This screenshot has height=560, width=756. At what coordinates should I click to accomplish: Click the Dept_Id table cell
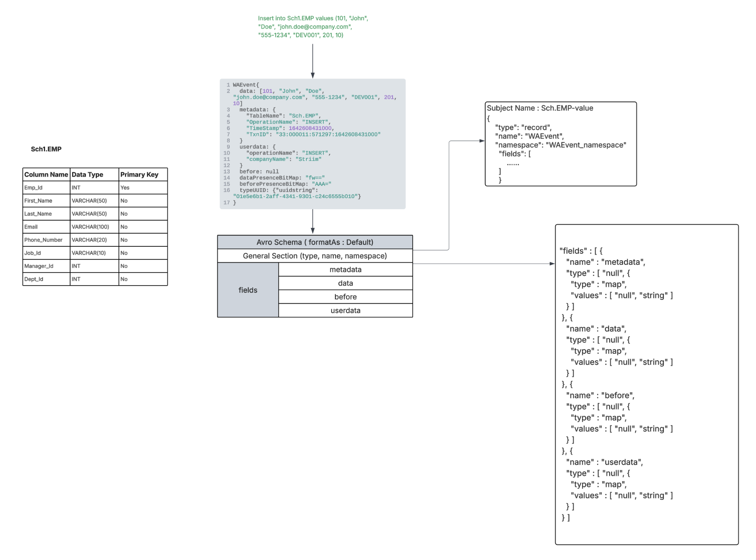pyautogui.click(x=46, y=279)
